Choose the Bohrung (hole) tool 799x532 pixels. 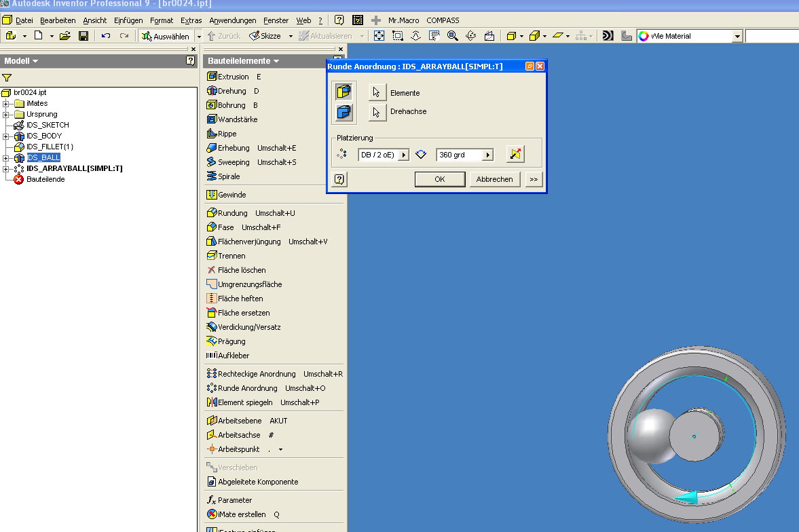click(233, 105)
